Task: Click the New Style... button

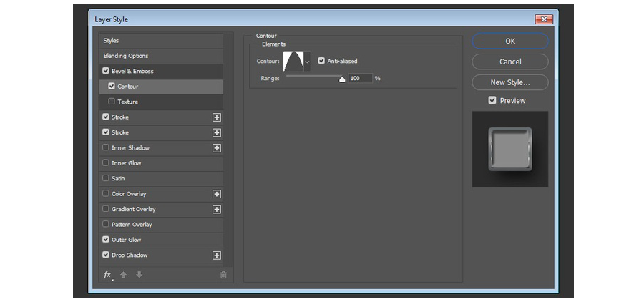Action: 510,82
